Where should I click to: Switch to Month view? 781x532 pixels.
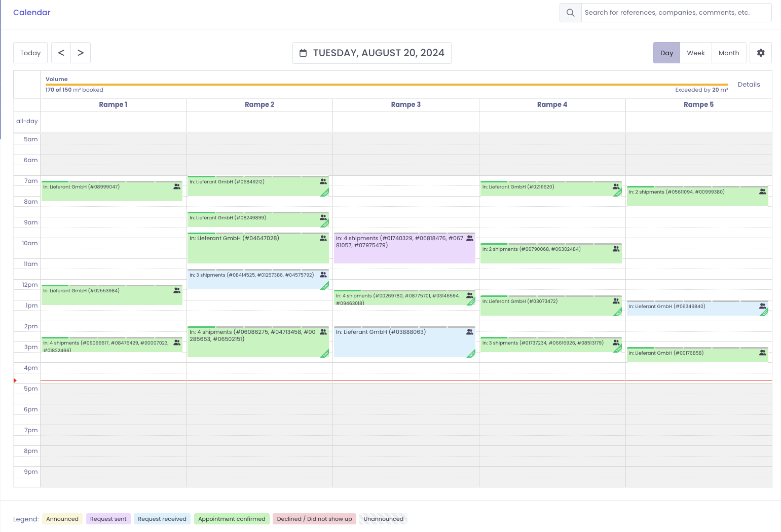[x=728, y=53]
